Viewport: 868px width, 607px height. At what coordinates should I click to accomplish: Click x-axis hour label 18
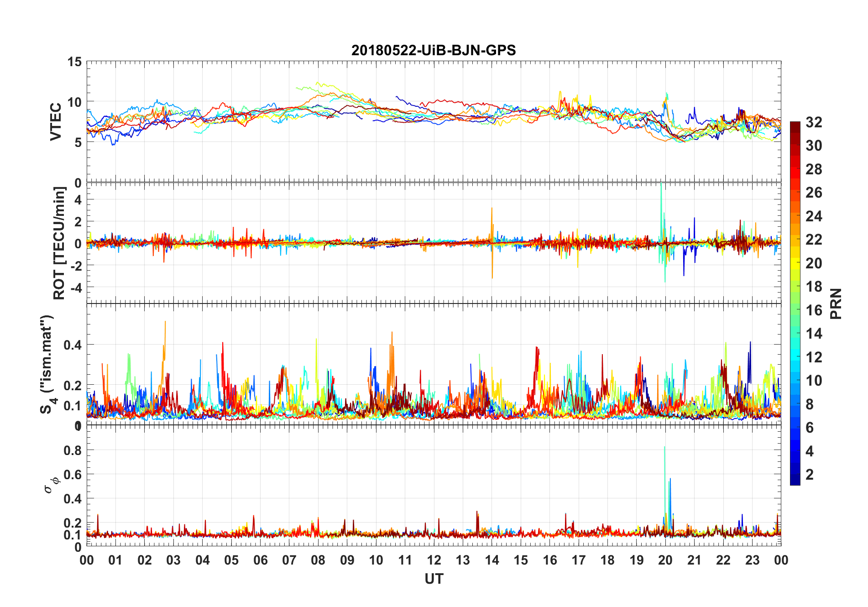click(607, 560)
